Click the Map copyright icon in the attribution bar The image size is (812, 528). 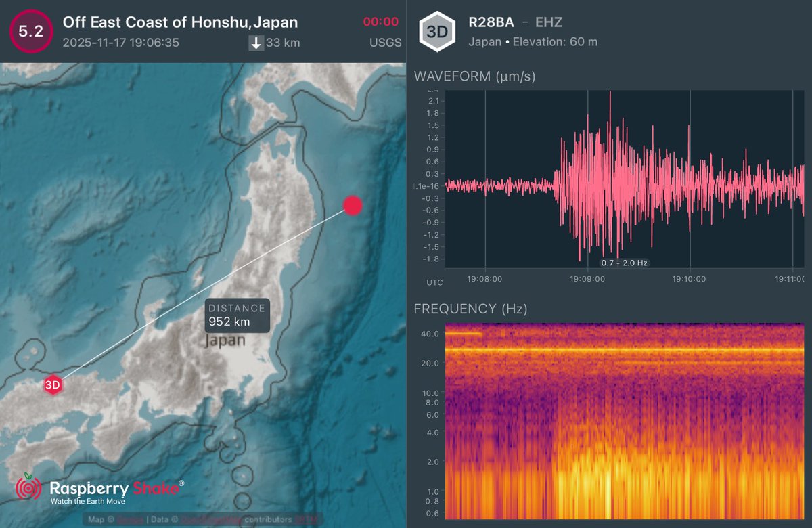tap(110, 519)
